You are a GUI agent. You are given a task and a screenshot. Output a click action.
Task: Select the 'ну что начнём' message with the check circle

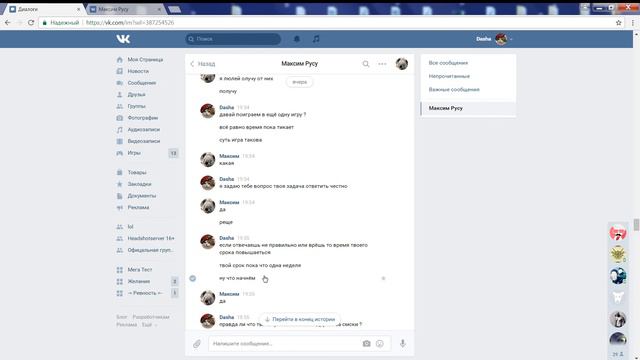(193, 278)
